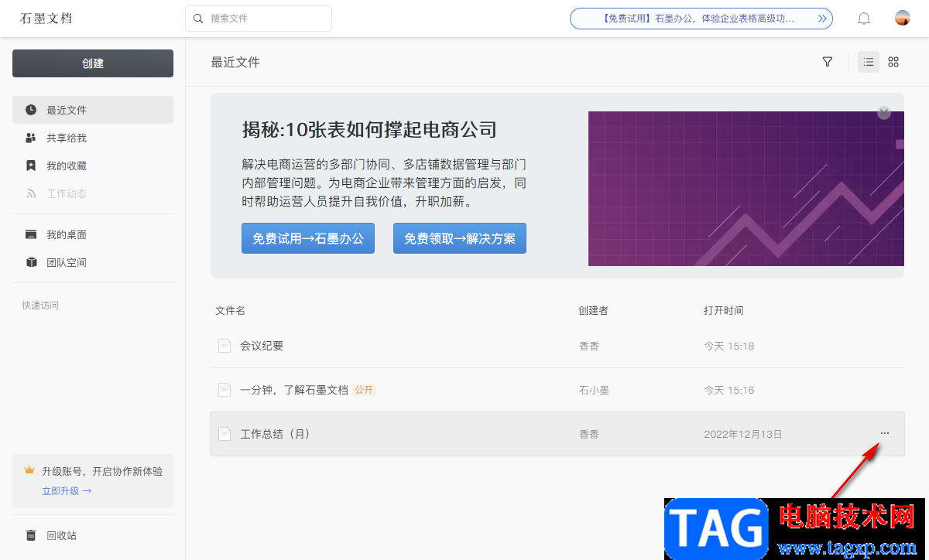The height and width of the screenshot is (560, 929).
Task: Click creator 石小墨
Action: coord(594,390)
